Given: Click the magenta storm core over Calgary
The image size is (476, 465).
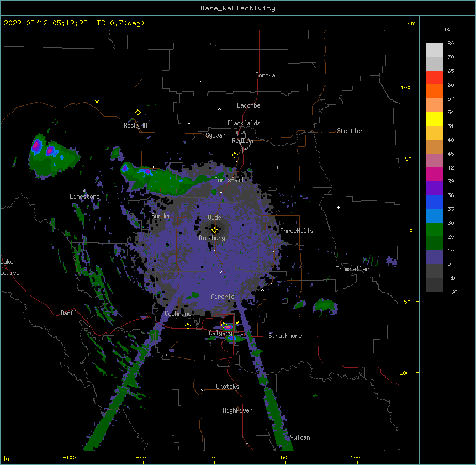Looking at the screenshot, I should click(x=228, y=327).
